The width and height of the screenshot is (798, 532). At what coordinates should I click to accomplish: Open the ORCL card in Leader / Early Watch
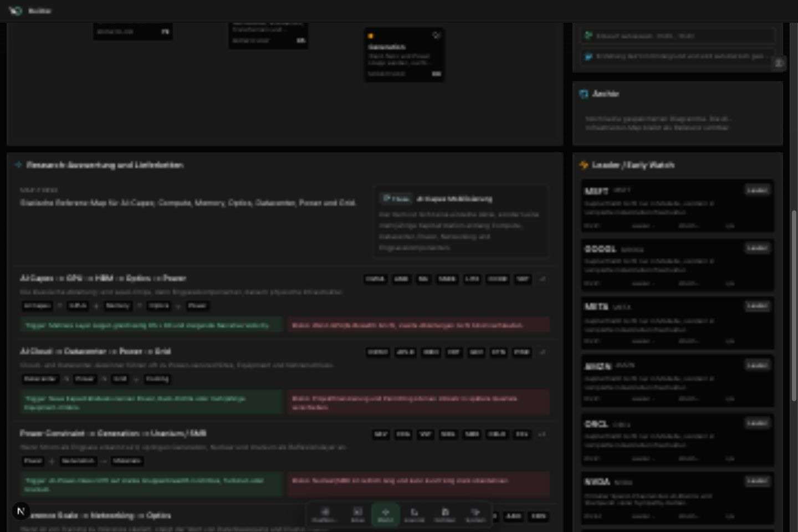click(677, 439)
